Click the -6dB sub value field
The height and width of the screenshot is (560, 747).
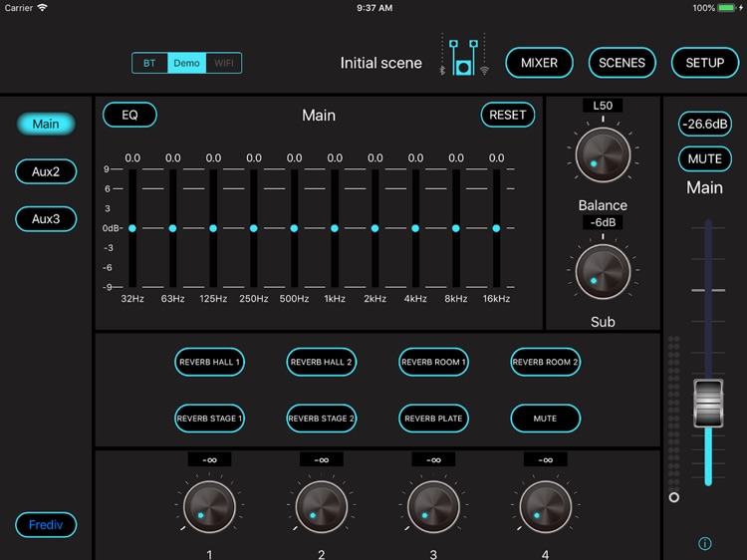click(603, 222)
